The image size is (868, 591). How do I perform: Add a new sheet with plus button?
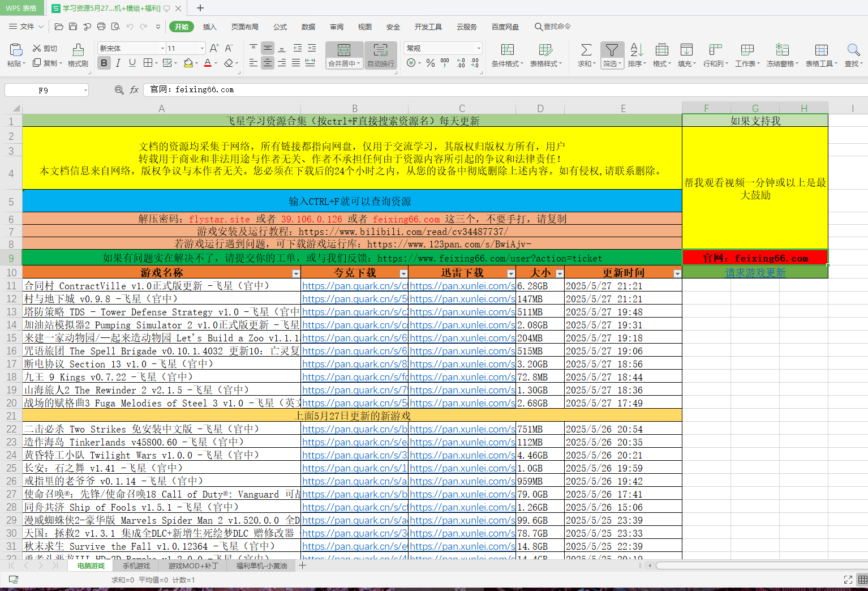coord(303,565)
